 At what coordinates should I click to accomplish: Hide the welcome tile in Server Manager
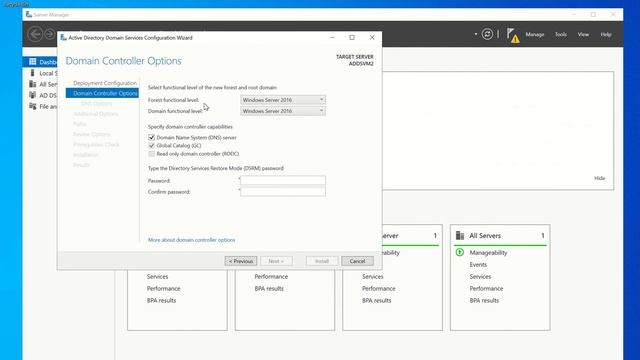[600, 178]
